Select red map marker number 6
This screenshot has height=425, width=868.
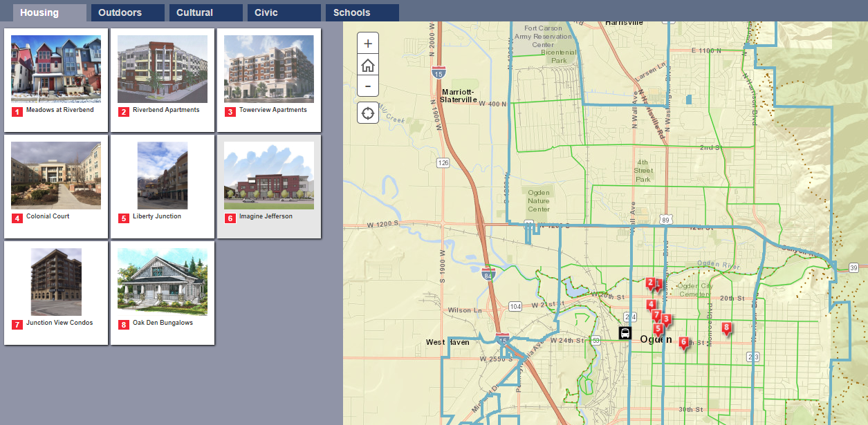(x=683, y=341)
